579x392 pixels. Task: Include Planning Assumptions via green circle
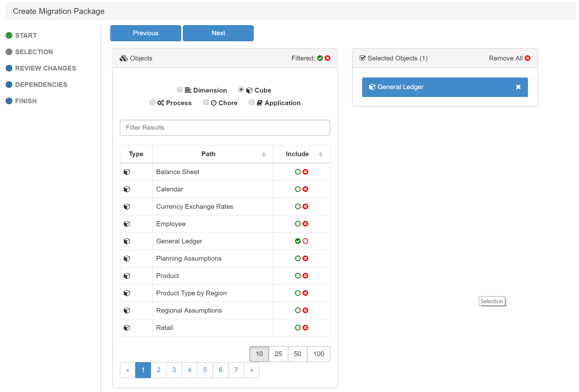pos(298,258)
